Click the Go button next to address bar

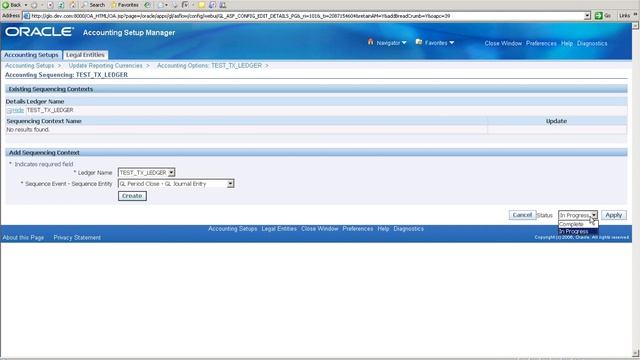[603, 16]
